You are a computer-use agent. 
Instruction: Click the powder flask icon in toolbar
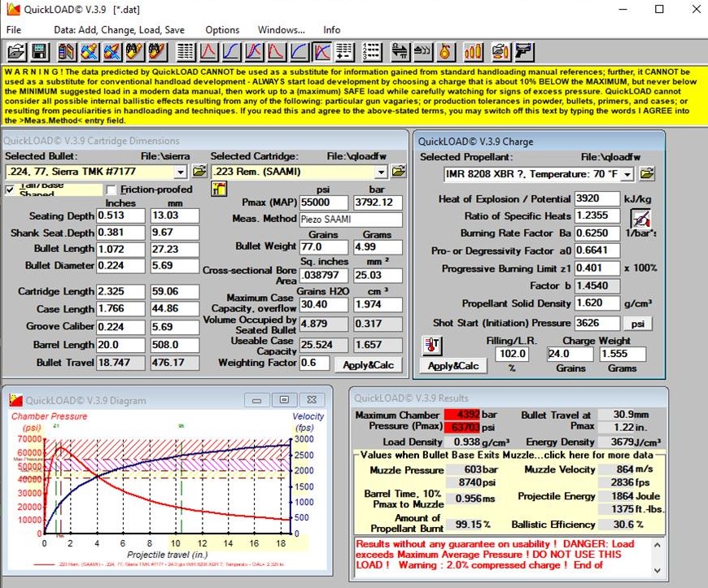pyautogui.click(x=445, y=52)
